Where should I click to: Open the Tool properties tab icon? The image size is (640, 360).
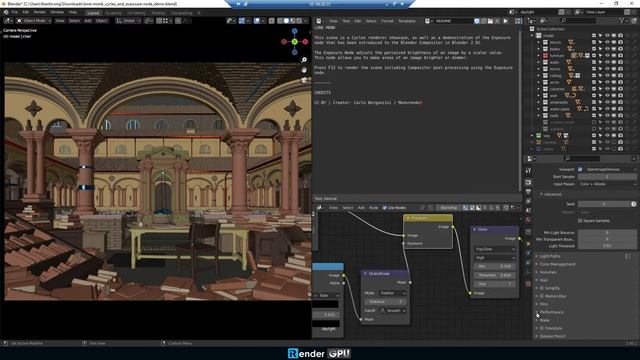[528, 171]
